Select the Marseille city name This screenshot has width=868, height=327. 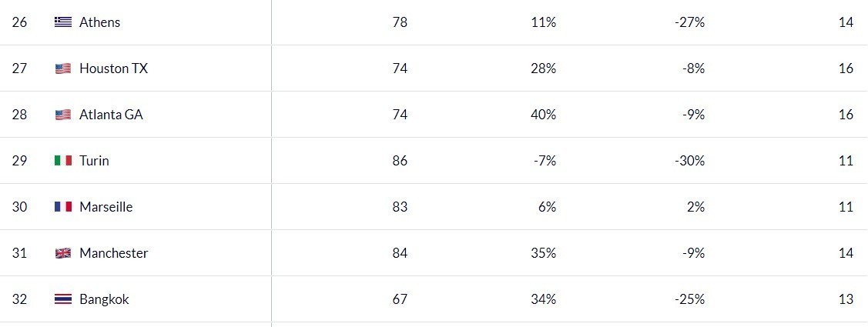pyautogui.click(x=106, y=207)
